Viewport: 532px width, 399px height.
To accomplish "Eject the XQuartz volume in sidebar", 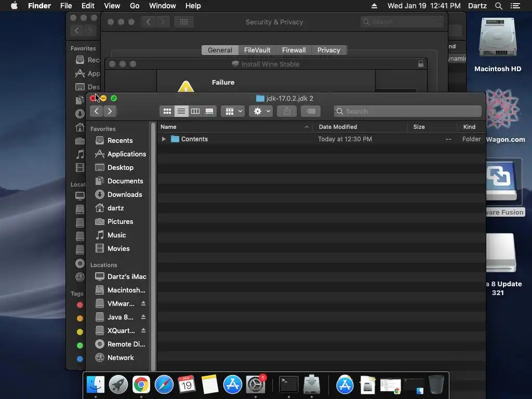I will [143, 330].
